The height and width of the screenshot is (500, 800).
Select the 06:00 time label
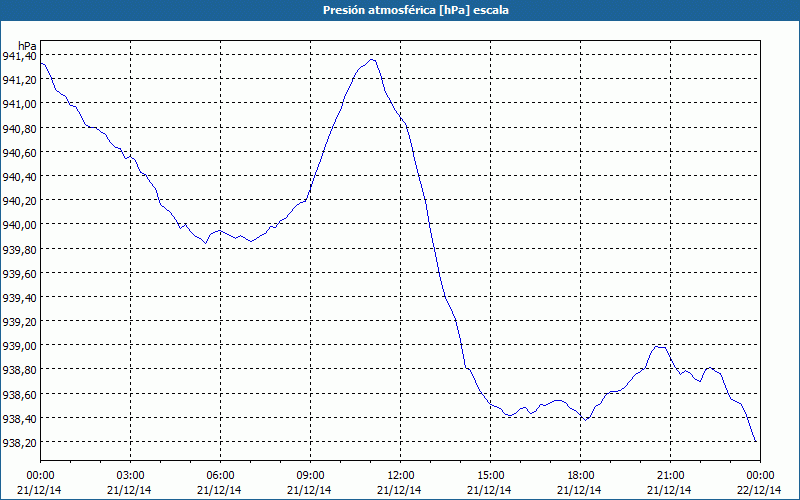coord(220,476)
